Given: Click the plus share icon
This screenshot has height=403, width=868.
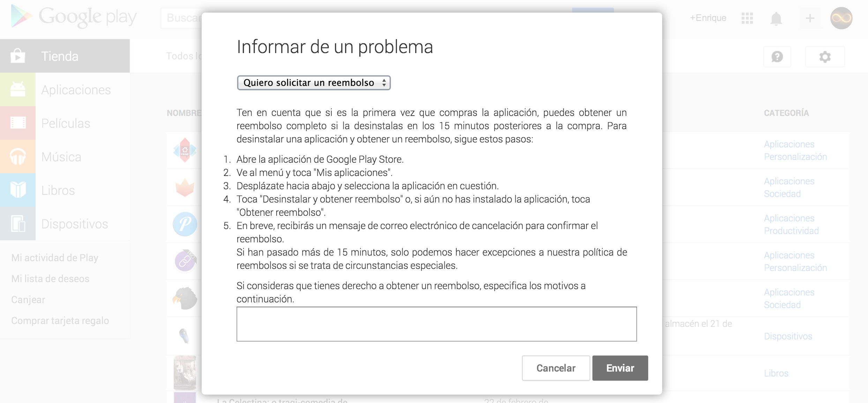Looking at the screenshot, I should pos(810,18).
